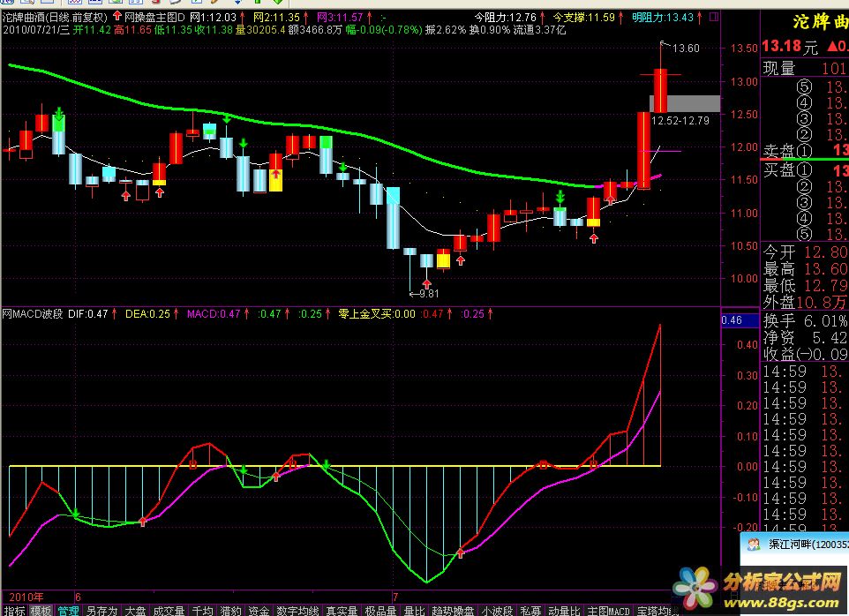Click the 今阻力:12.76 reading

506,18
